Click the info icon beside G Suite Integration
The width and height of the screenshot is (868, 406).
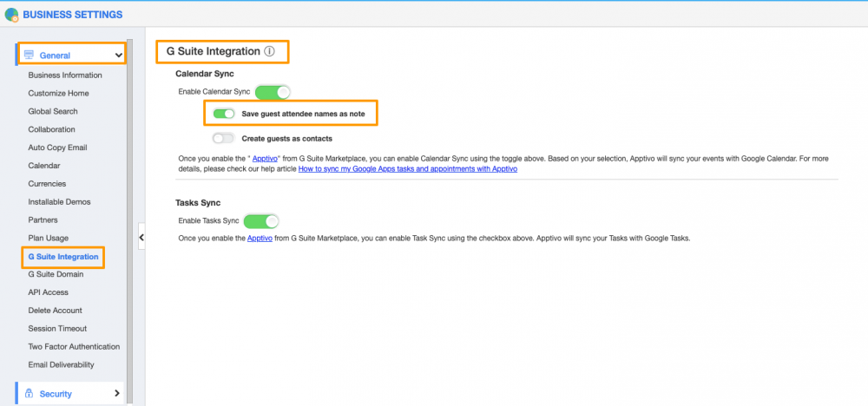tap(269, 52)
